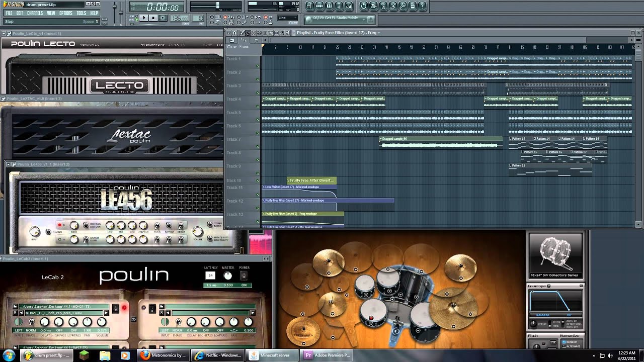Open the CHANNELS menu
Screen dimensions: 644x362
click(x=35, y=13)
